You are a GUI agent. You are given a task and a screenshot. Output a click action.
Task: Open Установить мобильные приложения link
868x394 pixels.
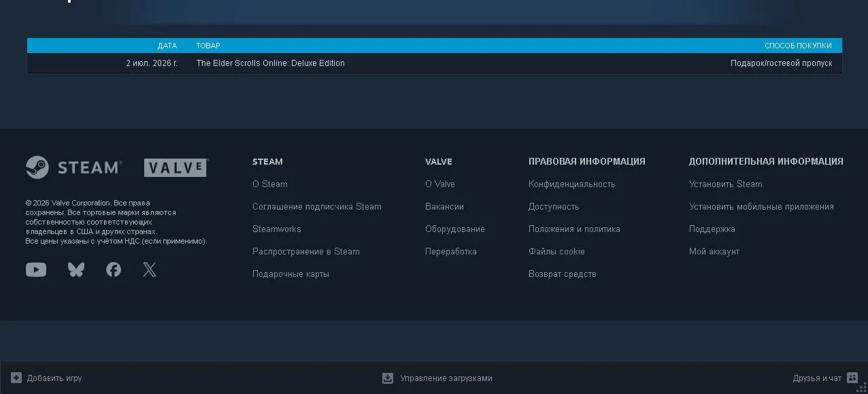pos(761,206)
